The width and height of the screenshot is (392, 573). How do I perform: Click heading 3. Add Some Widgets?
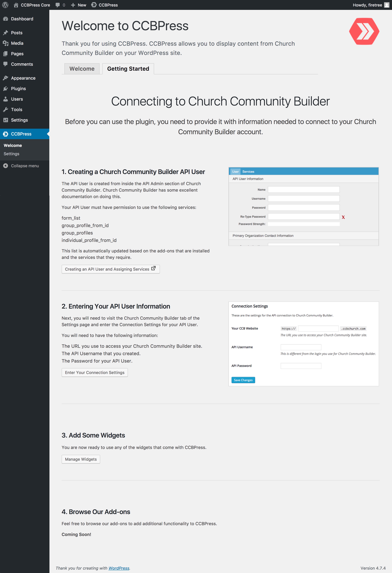coord(93,435)
